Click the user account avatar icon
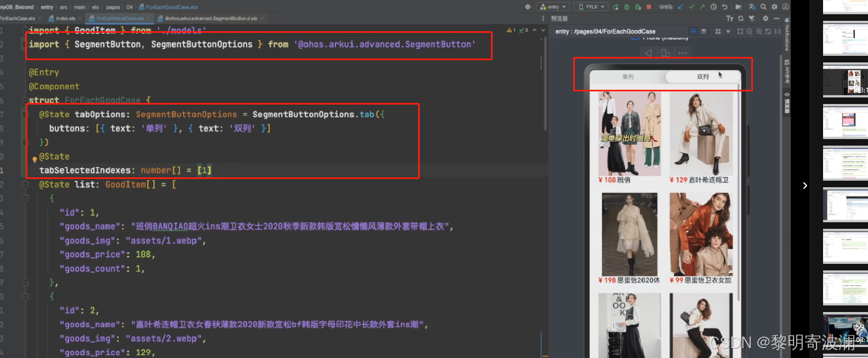 [x=785, y=7]
